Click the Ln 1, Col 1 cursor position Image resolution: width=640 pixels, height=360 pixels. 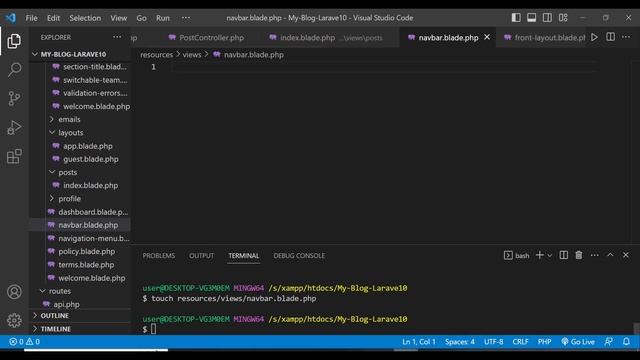(419, 342)
